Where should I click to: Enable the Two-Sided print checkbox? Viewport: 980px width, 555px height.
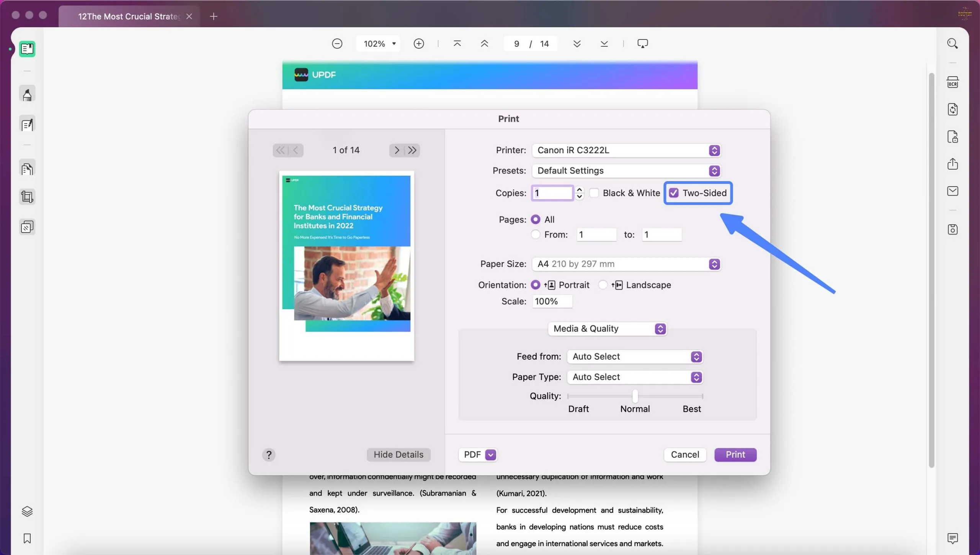coord(674,193)
